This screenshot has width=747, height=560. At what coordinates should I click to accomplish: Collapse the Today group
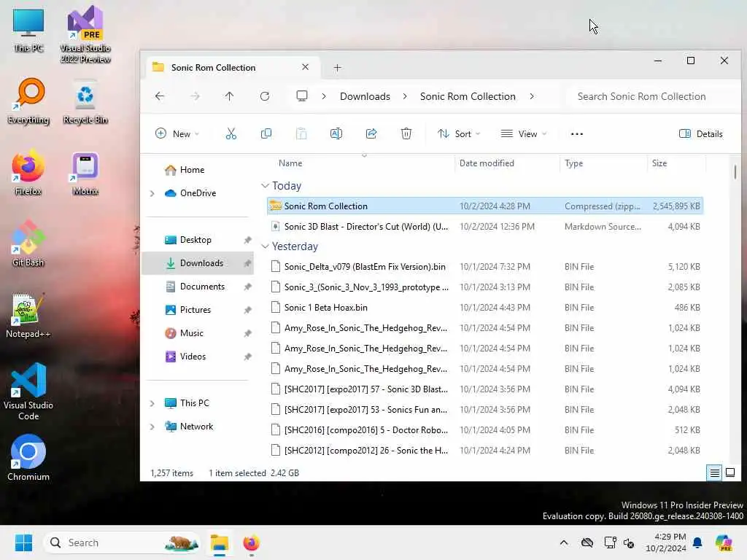(266, 186)
